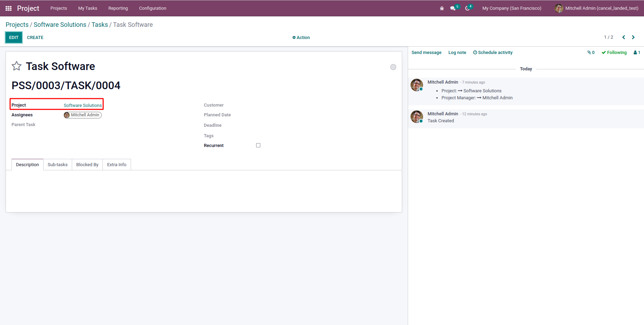
Task: Open the conversations messages icon
Action: click(453, 8)
